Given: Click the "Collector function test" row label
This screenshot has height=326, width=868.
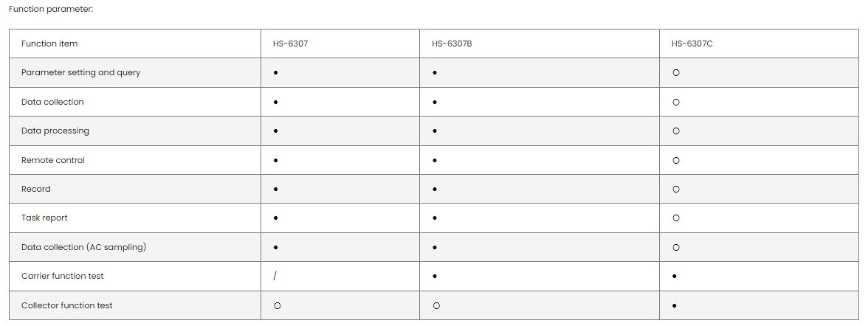Looking at the screenshot, I should 67,305.
